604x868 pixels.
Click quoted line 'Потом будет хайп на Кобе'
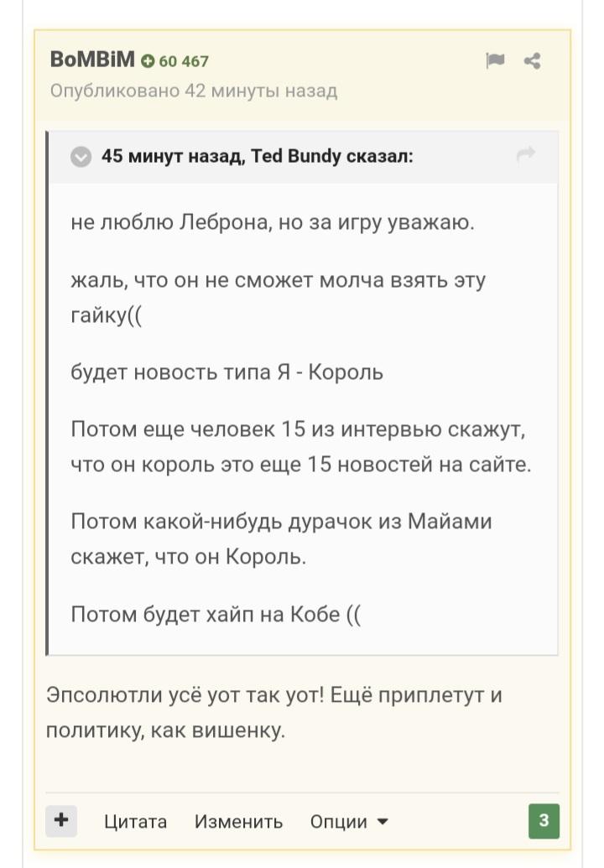point(216,614)
